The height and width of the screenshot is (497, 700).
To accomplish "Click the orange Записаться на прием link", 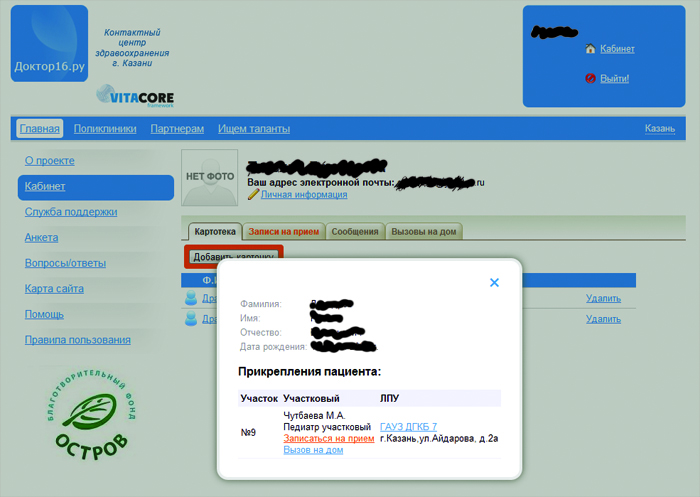I will click(x=329, y=438).
